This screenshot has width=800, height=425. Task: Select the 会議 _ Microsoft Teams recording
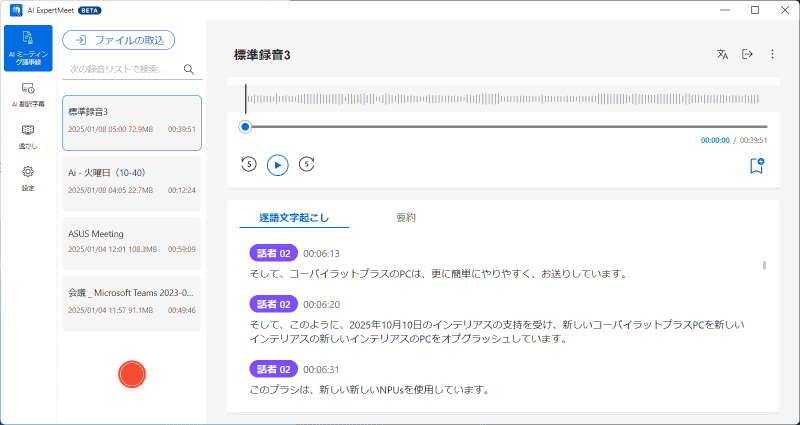click(132, 303)
